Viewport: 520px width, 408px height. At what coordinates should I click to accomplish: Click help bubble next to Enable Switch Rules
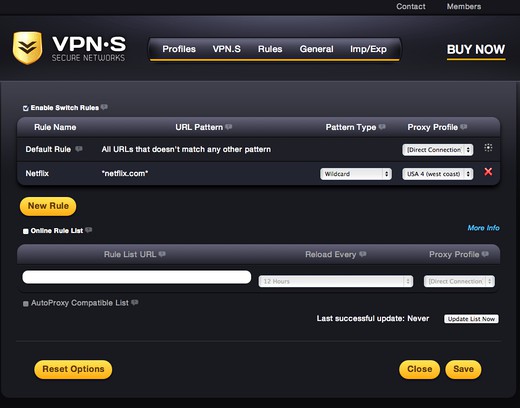pyautogui.click(x=104, y=107)
